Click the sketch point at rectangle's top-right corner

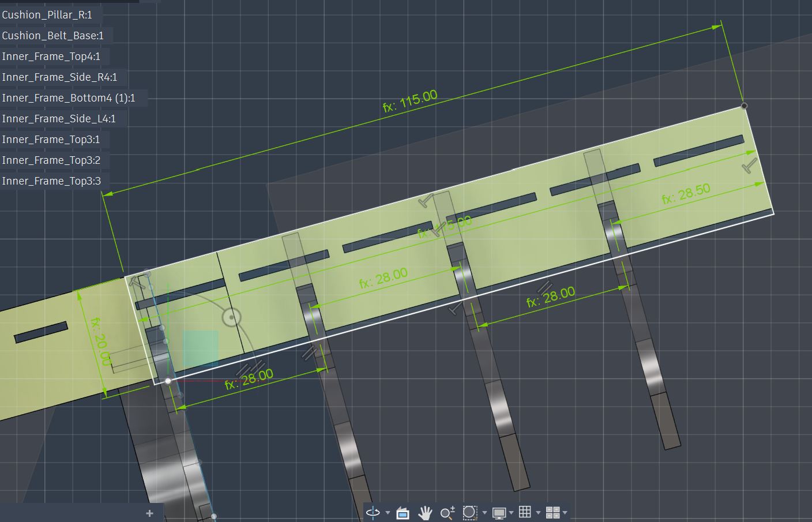pyautogui.click(x=744, y=106)
